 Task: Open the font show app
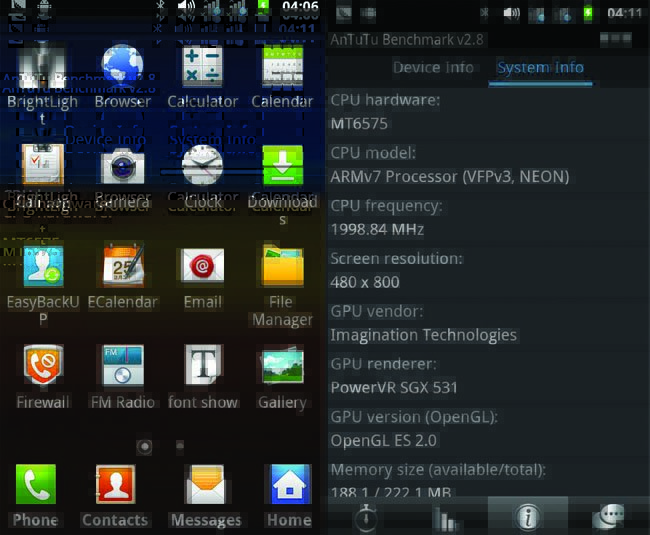(203, 365)
